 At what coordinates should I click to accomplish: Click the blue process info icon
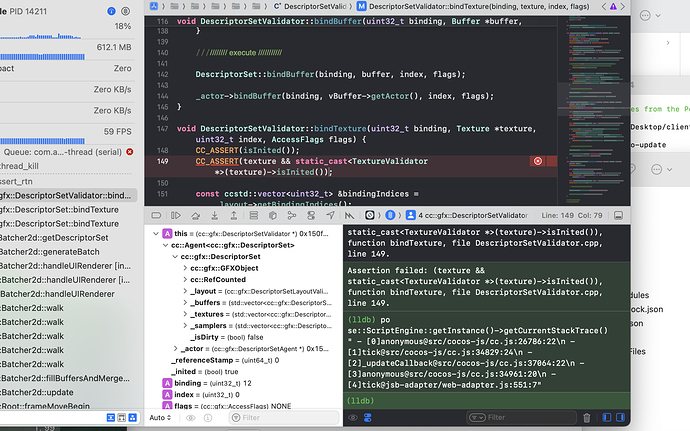pyautogui.click(x=111, y=11)
